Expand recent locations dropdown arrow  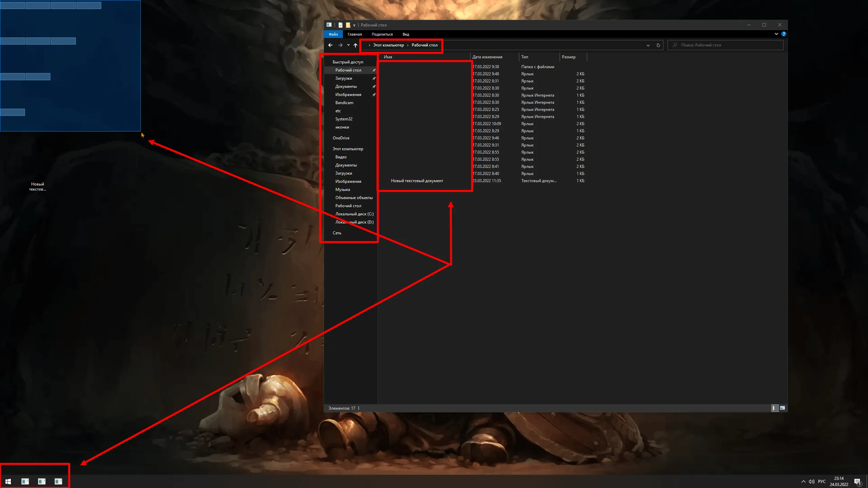pyautogui.click(x=348, y=45)
